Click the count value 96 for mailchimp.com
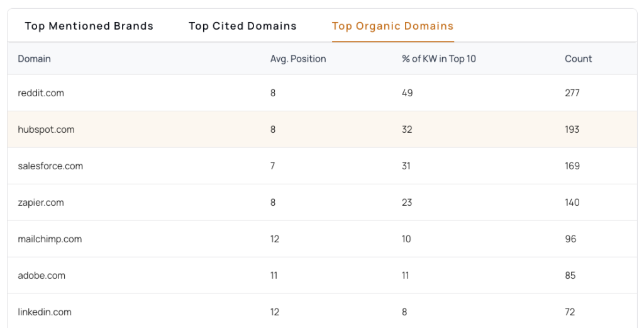644x328 pixels. click(570, 239)
